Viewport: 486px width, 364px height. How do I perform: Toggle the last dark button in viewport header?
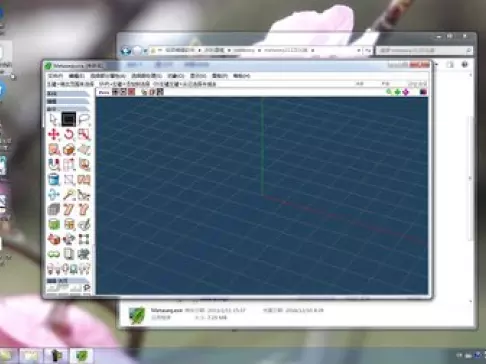pos(423,92)
